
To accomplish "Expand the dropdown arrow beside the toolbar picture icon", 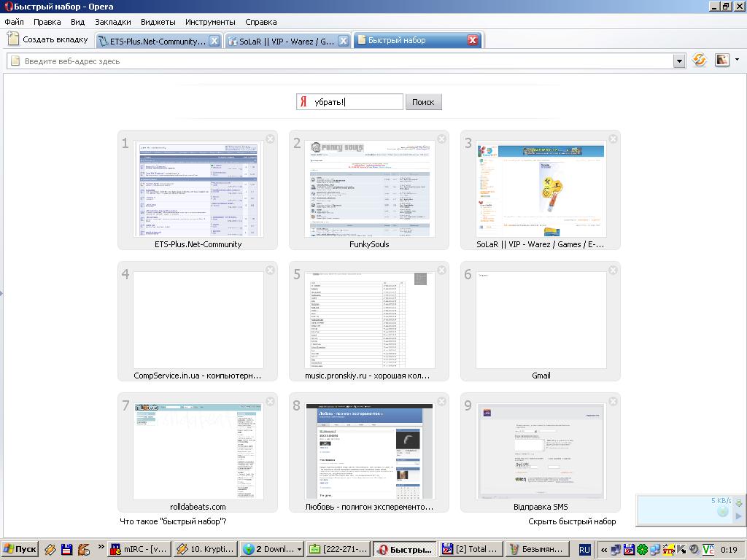I will pyautogui.click(x=737, y=61).
